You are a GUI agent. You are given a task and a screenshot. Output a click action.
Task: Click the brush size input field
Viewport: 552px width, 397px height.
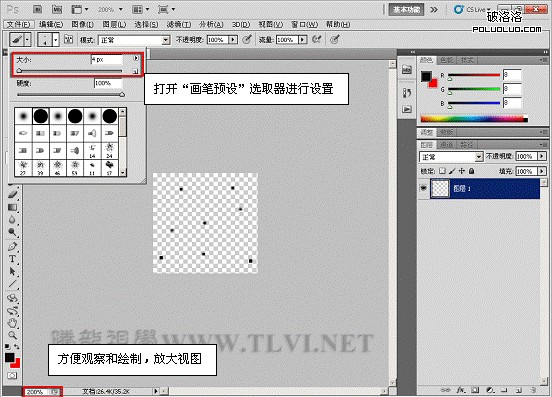coord(107,59)
